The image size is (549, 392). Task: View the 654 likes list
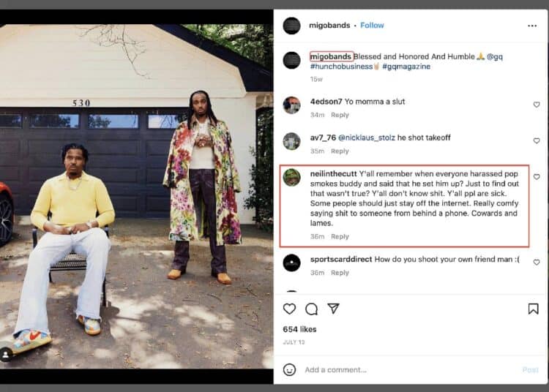(299, 329)
